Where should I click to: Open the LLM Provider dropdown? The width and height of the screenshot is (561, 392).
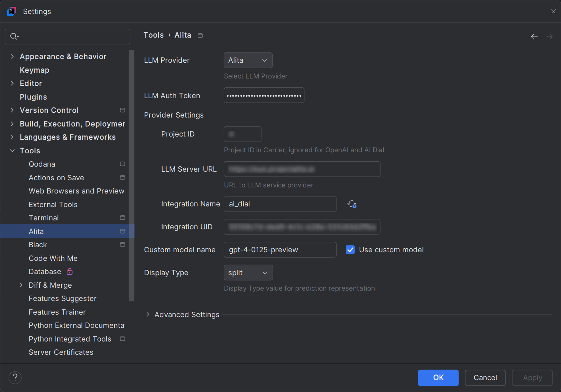(x=248, y=60)
